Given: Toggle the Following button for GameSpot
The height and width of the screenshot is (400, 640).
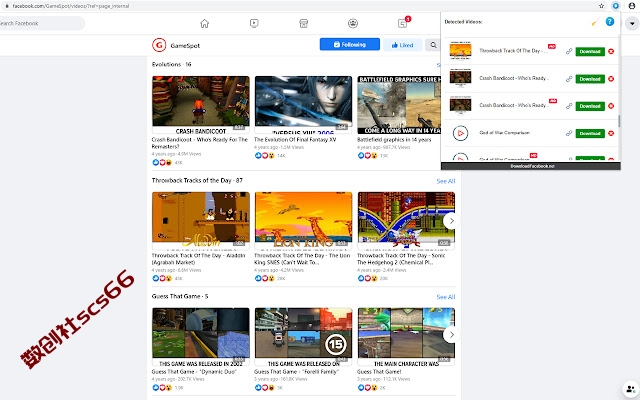Looking at the screenshot, I should 350,44.
